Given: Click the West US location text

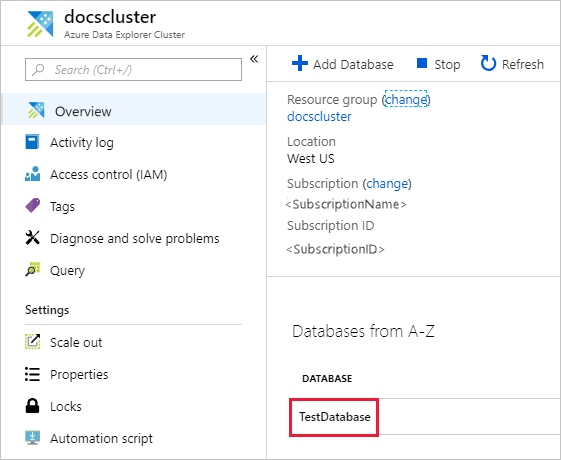Looking at the screenshot, I should 311,158.
